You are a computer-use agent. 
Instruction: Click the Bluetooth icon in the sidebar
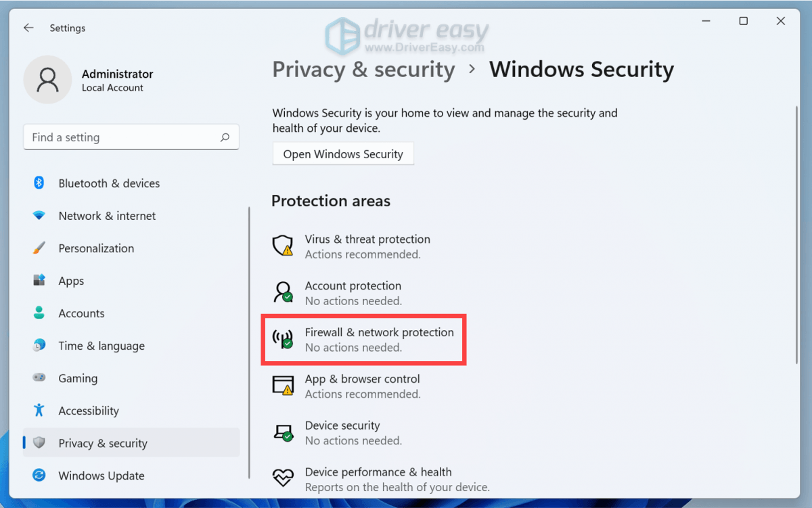(x=39, y=183)
